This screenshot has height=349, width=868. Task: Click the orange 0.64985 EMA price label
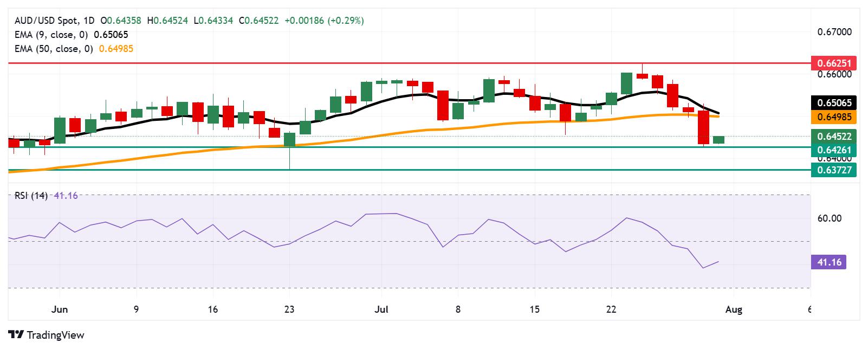point(834,117)
